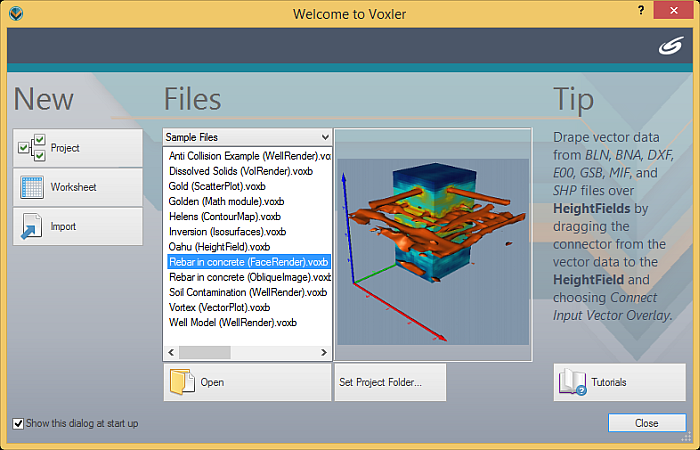The height and width of the screenshot is (450, 700).
Task: Select Anti Collision Example (WellRender) file
Action: coord(249,156)
